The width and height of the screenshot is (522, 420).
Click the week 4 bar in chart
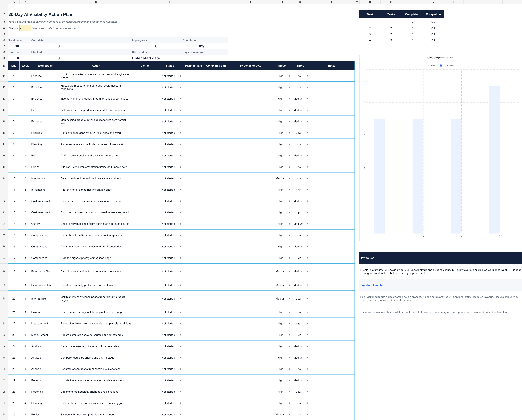[x=494, y=160]
